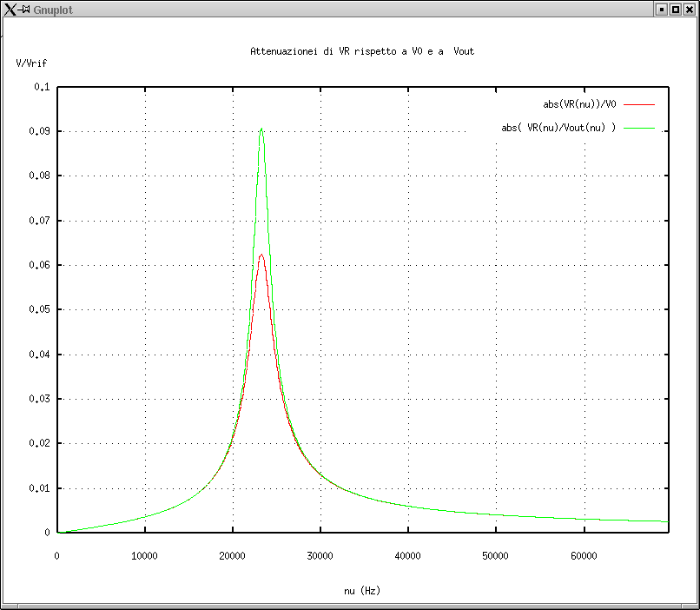Click the 50000 x-axis tick label
Screen dimensions: 700x610
coord(495,556)
